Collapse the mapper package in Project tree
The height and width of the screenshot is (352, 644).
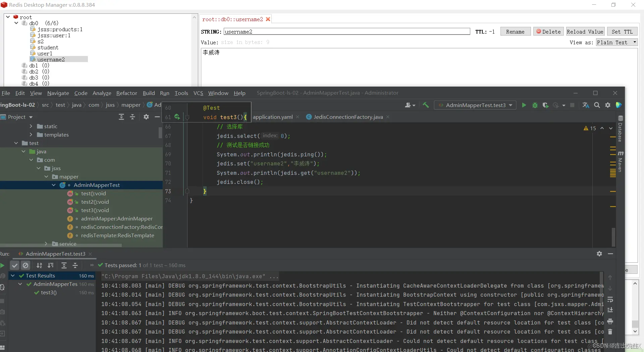[46, 177]
